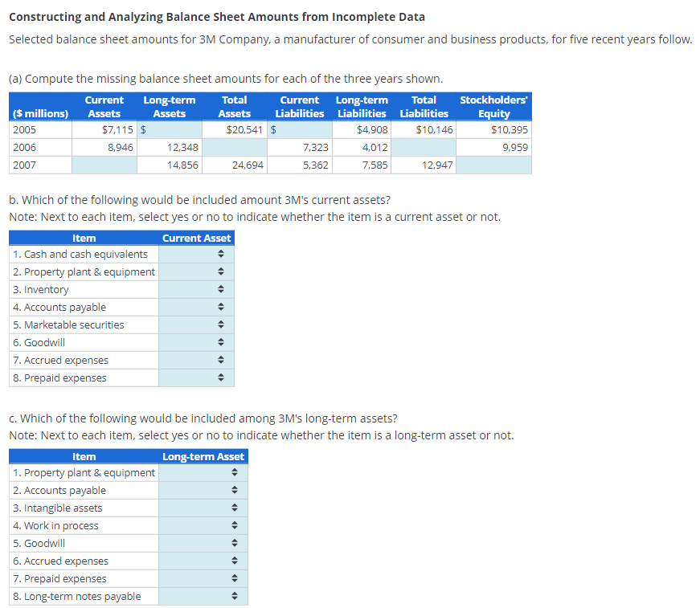Click the Stockholders' Equity column header
The image size is (700, 608).
click(493, 107)
